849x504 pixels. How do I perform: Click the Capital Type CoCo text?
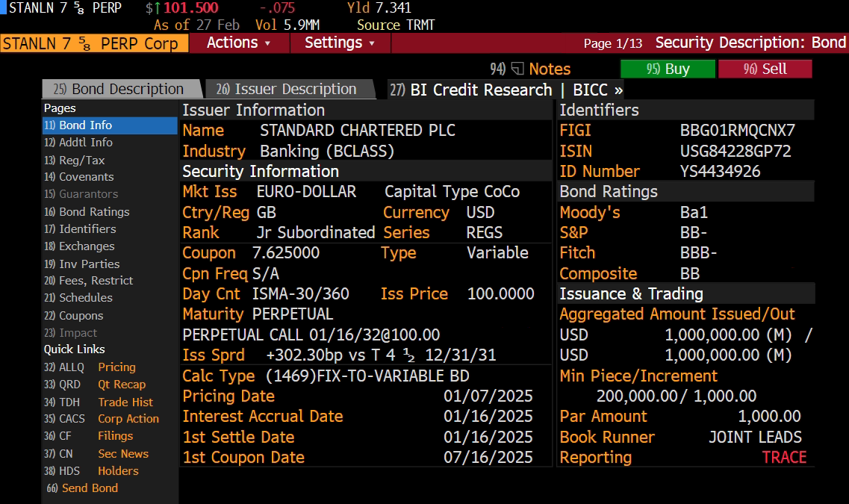point(452,192)
